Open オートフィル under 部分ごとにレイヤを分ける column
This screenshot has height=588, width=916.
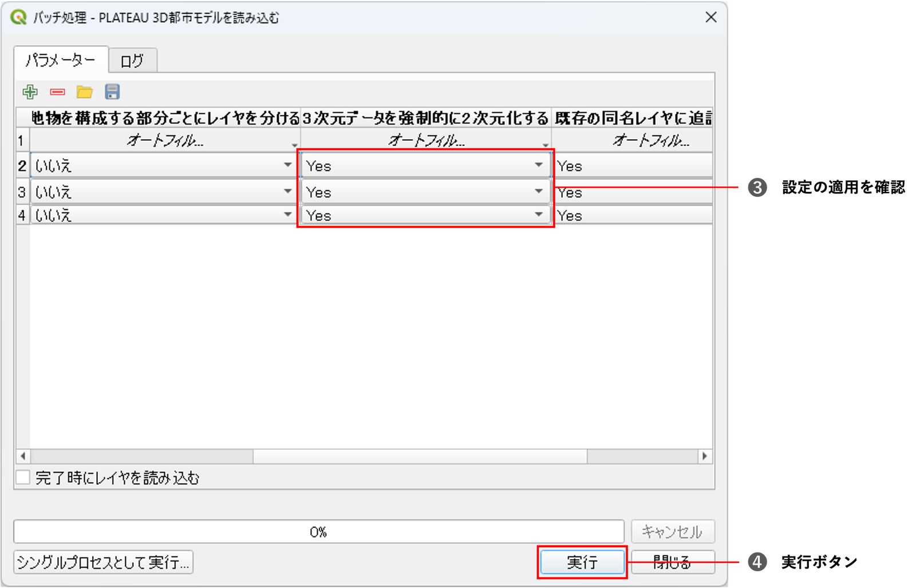point(165,140)
